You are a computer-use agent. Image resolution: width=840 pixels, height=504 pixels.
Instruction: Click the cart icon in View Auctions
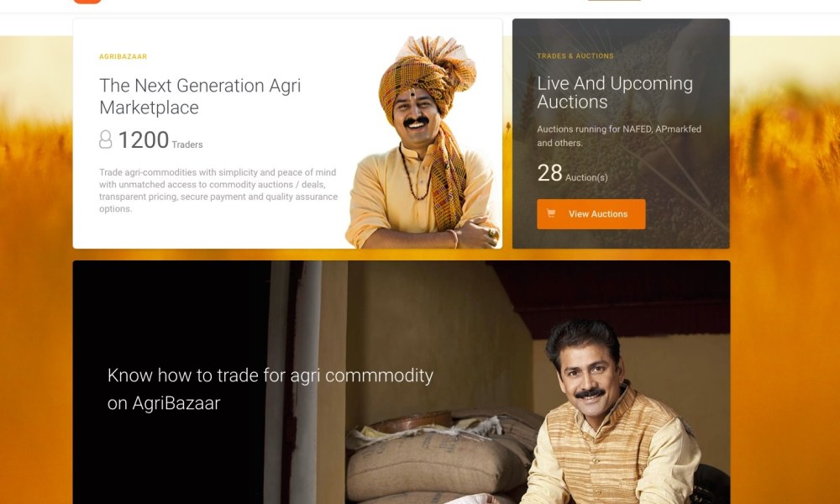tap(551, 213)
